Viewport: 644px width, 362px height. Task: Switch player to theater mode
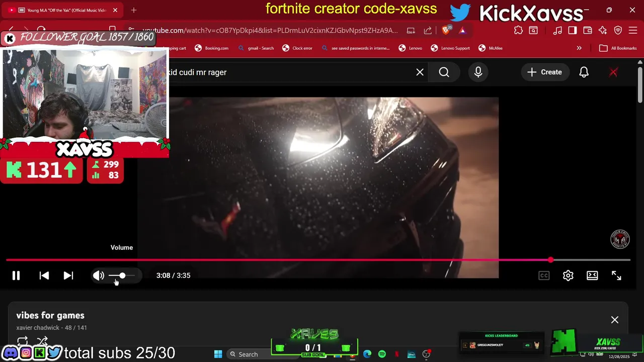click(x=592, y=276)
